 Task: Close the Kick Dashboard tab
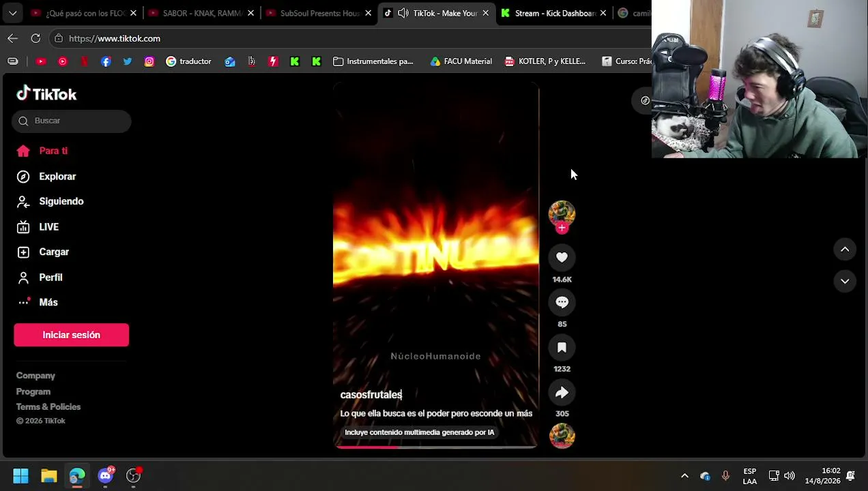click(603, 13)
